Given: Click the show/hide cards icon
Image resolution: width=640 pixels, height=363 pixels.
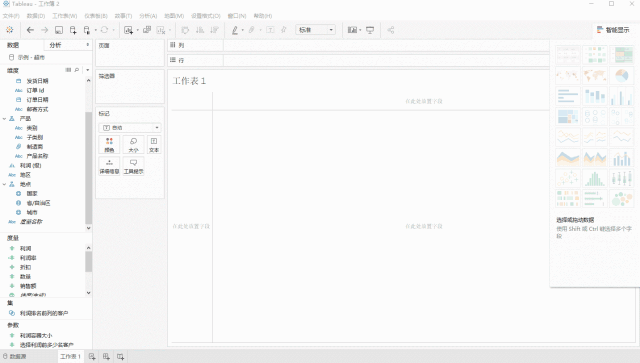Looking at the screenshot, I should coord(352,30).
